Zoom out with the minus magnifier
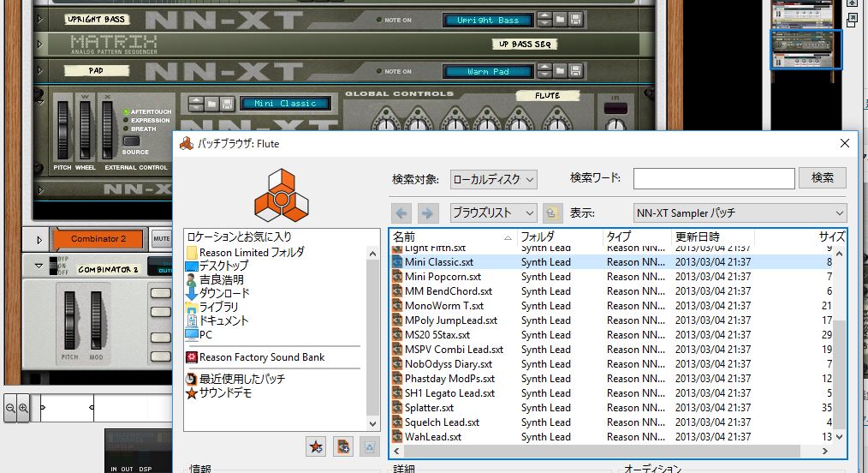 click(10, 408)
